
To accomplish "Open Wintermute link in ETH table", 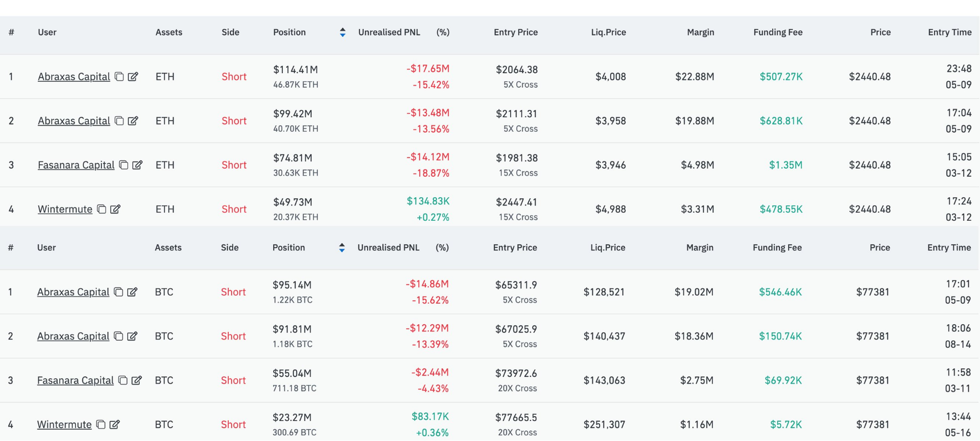I will pyautogui.click(x=65, y=209).
